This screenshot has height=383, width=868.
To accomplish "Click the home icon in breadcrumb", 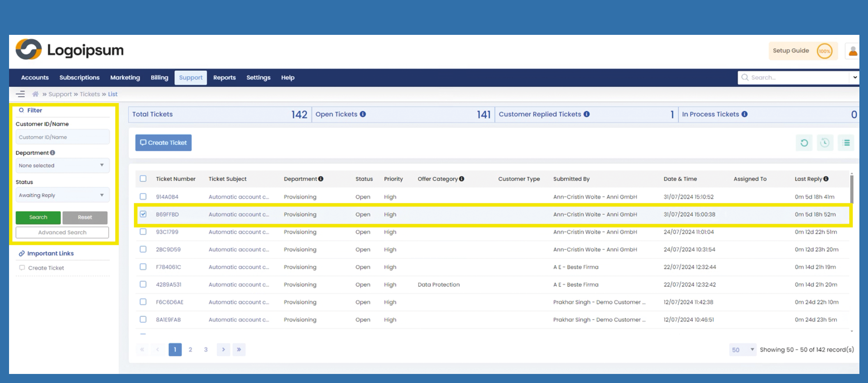I will (35, 94).
